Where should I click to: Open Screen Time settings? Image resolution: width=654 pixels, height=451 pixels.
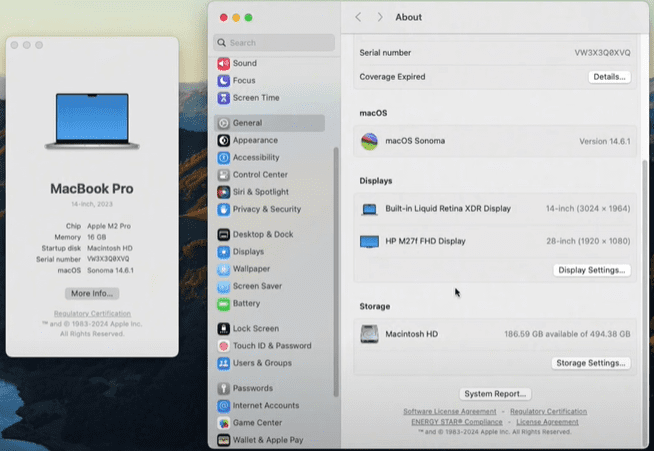click(x=255, y=98)
